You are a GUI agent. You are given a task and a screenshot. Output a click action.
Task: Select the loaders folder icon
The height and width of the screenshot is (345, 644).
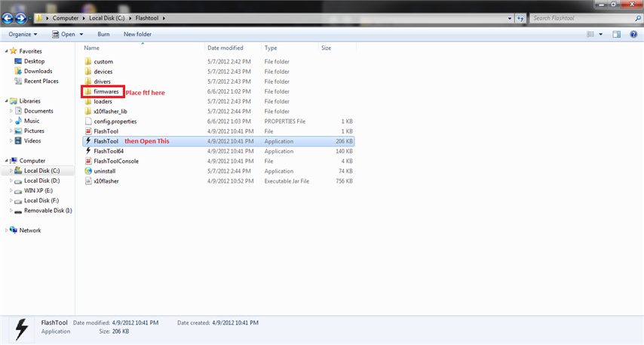(88, 101)
